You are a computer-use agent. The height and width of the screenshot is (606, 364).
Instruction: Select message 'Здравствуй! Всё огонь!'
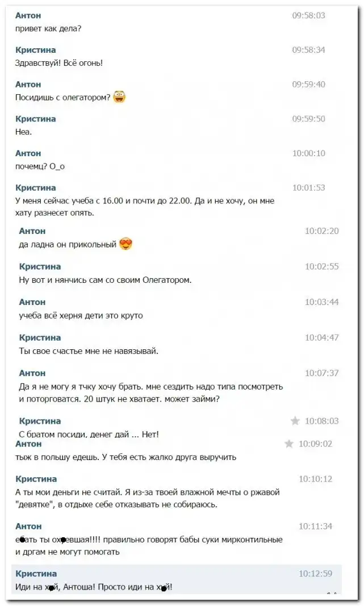tap(58, 63)
